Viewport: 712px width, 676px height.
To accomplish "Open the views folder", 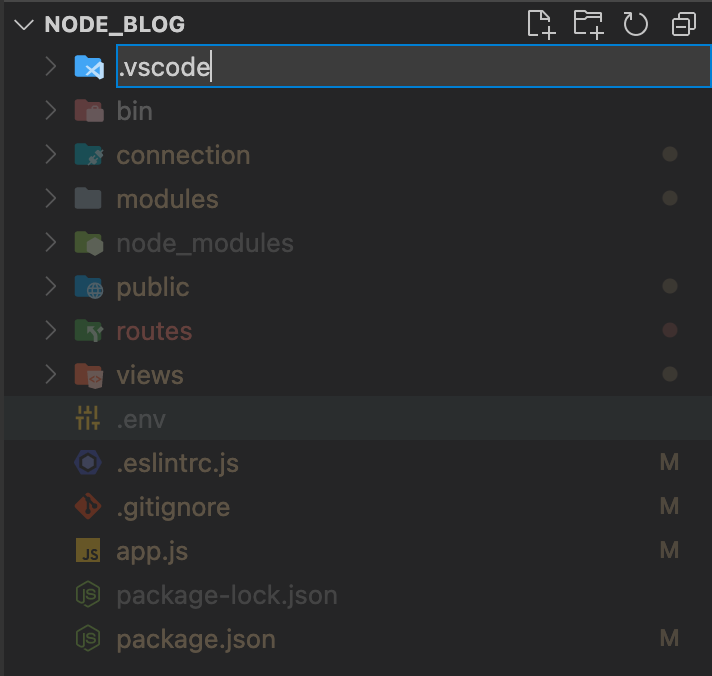I will (x=150, y=375).
